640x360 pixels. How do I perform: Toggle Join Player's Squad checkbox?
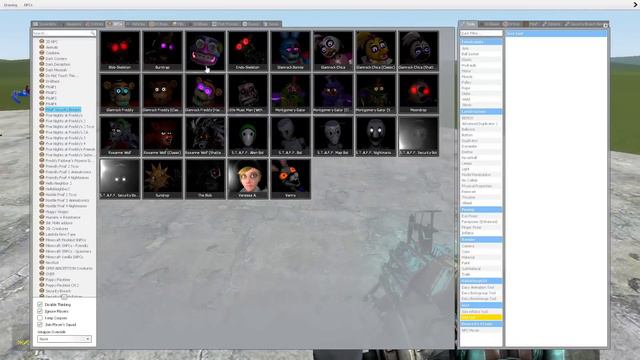tap(40, 324)
